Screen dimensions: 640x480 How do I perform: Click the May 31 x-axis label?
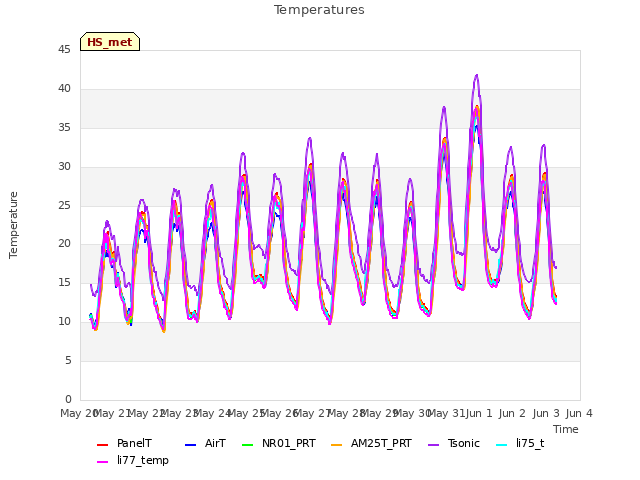(447, 413)
